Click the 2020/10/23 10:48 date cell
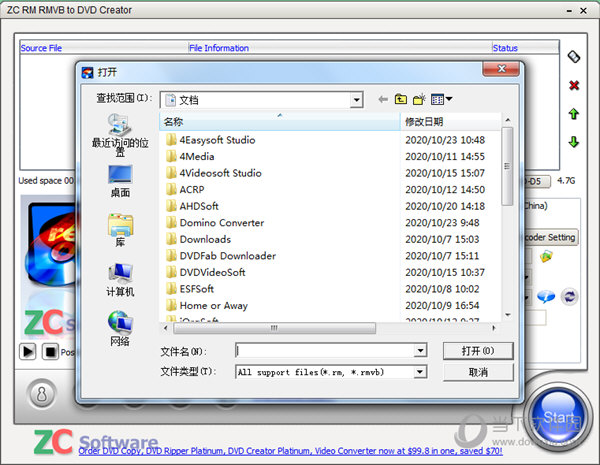The image size is (600, 465). pyautogui.click(x=445, y=140)
